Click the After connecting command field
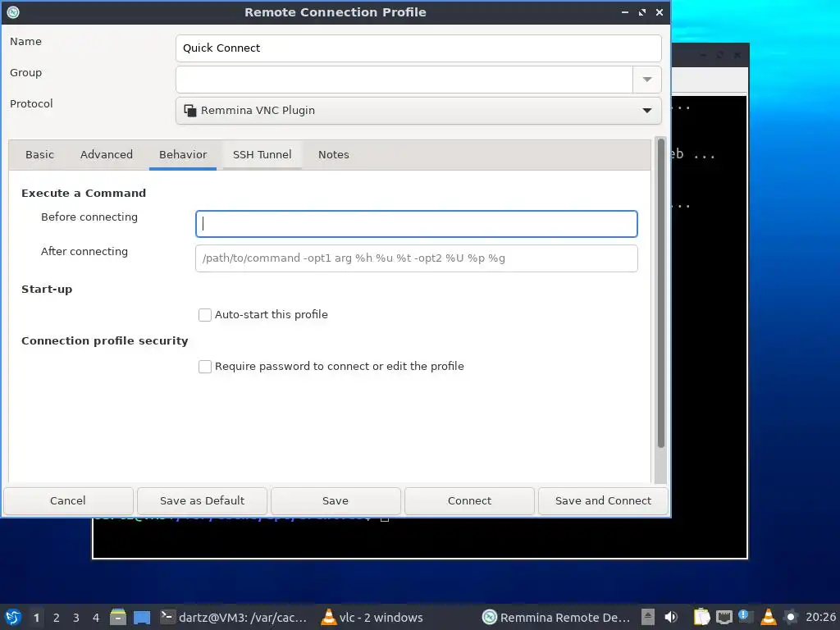The width and height of the screenshot is (840, 630). [x=416, y=258]
